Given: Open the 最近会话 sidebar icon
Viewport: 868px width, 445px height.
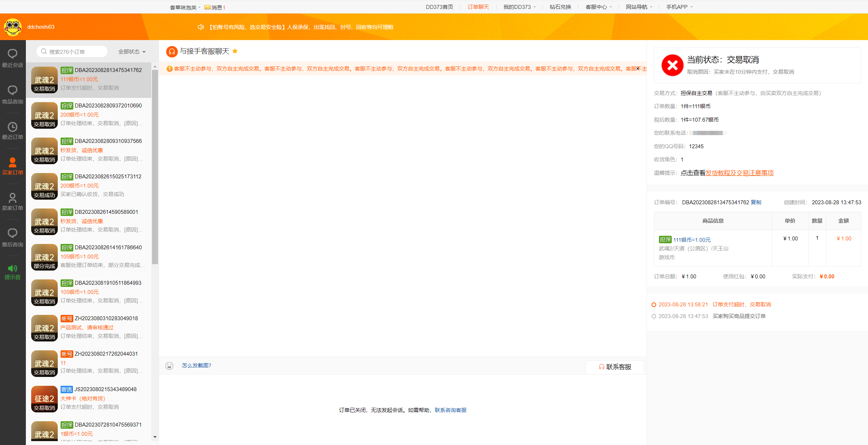Looking at the screenshot, I should (12, 58).
